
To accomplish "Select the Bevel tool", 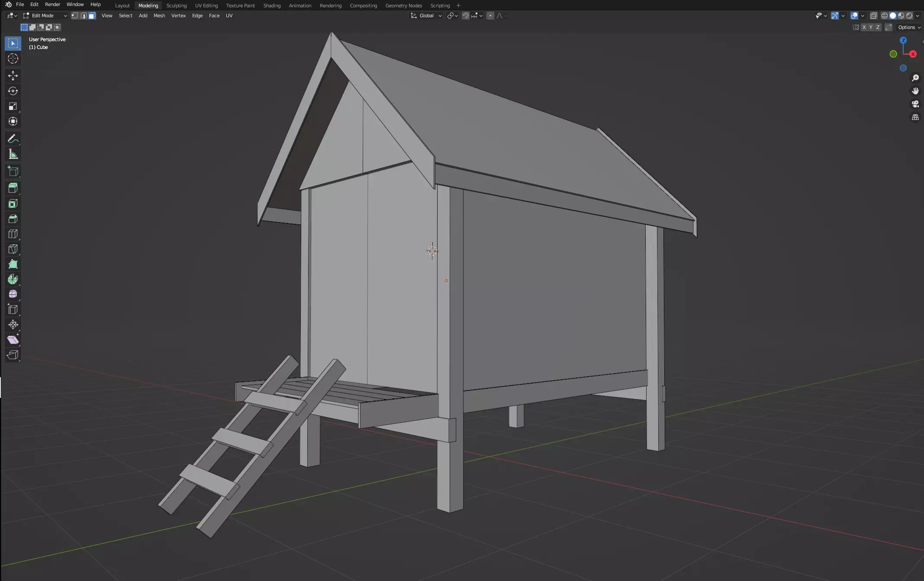I will click(13, 219).
